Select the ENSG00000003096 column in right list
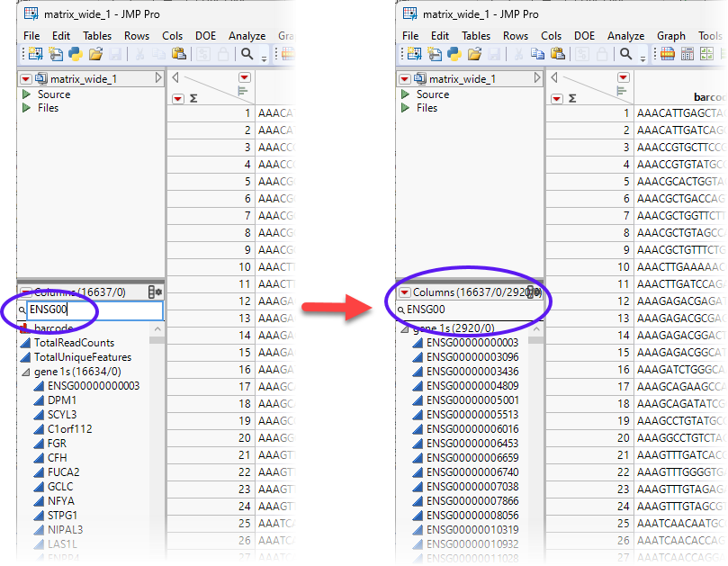The width and height of the screenshot is (728, 566). point(472,356)
